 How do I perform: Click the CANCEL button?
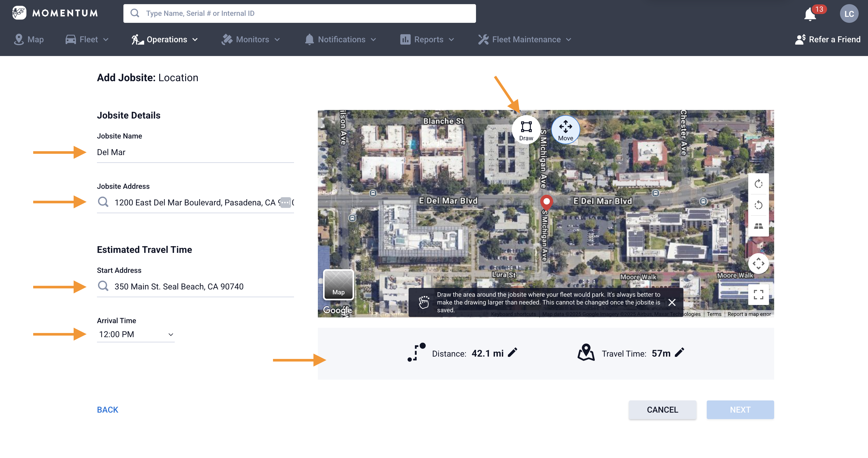[662, 410]
